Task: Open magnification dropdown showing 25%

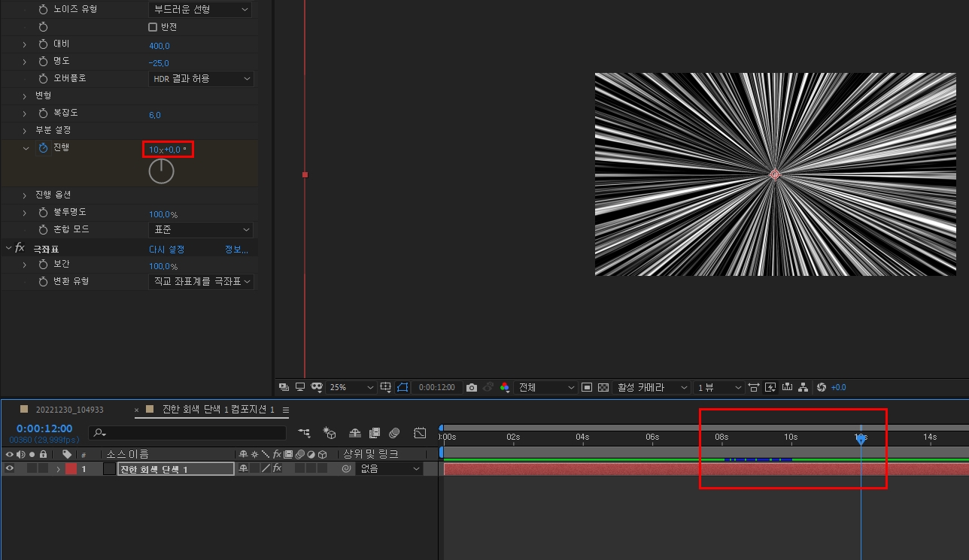Action: coord(351,387)
